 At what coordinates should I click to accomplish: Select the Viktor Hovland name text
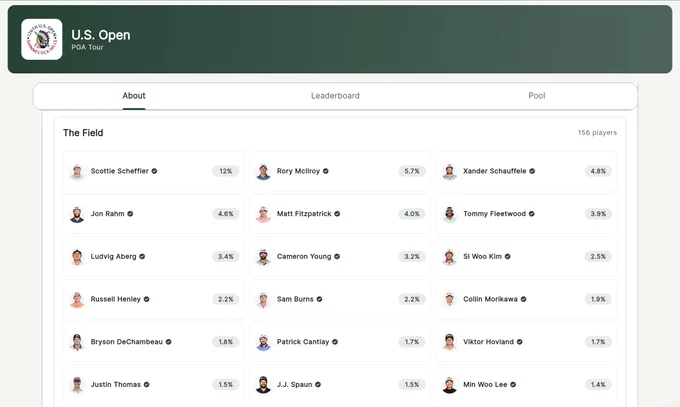(x=488, y=341)
